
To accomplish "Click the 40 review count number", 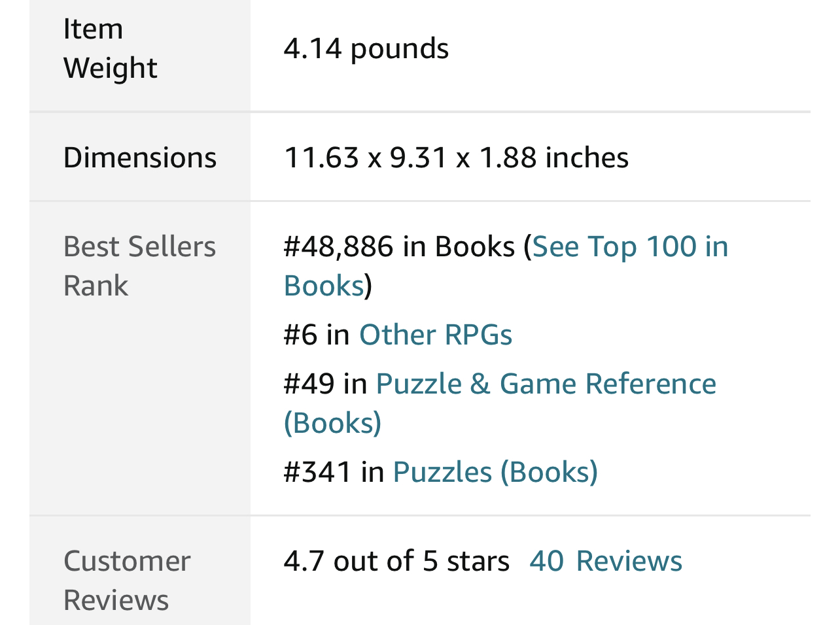I will pos(546,562).
